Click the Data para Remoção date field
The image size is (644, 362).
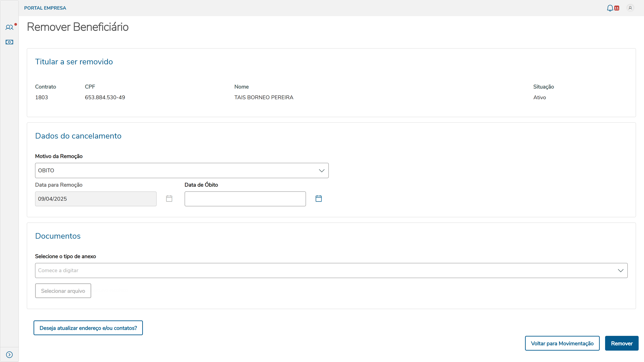(x=95, y=199)
